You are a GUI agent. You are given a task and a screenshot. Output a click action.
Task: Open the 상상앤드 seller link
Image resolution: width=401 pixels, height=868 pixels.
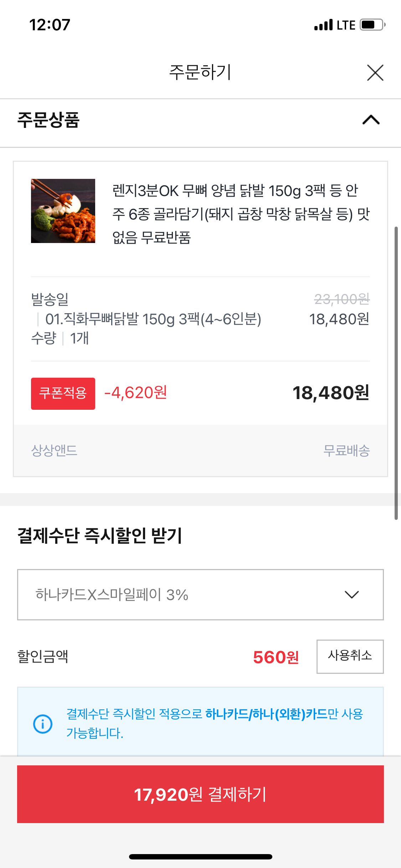(x=54, y=450)
